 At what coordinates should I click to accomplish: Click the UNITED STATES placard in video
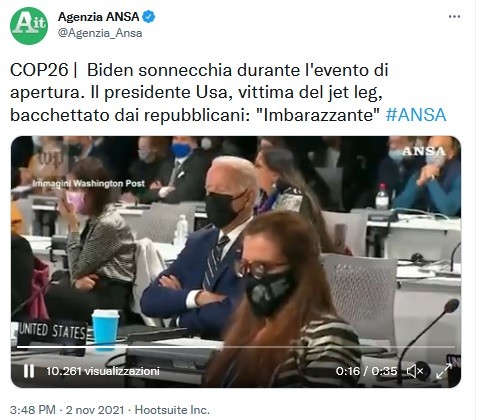pyautogui.click(x=52, y=332)
